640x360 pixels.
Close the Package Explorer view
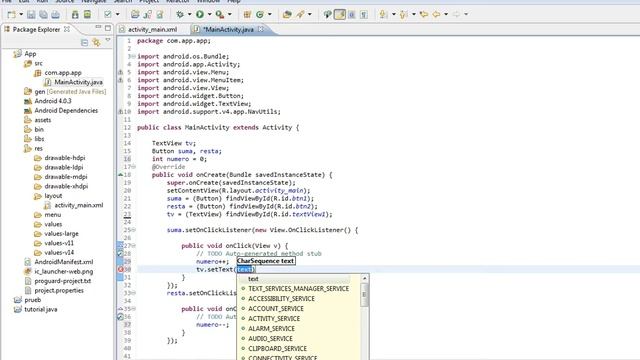pos(67,29)
